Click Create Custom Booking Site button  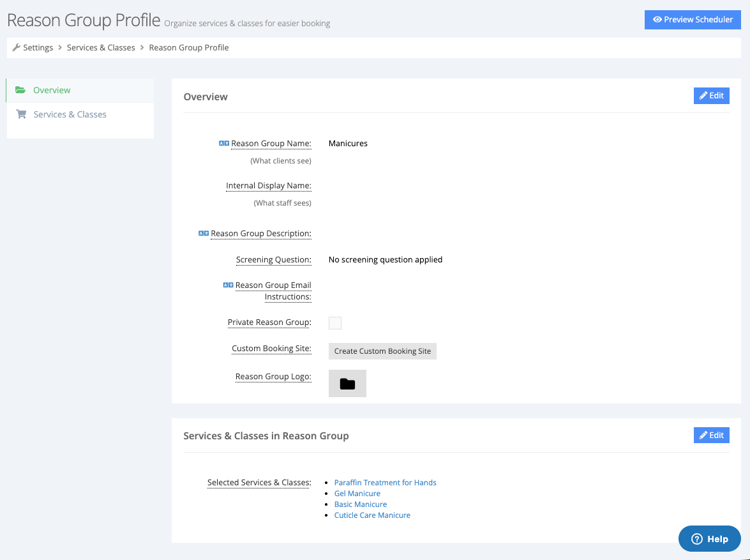(382, 351)
